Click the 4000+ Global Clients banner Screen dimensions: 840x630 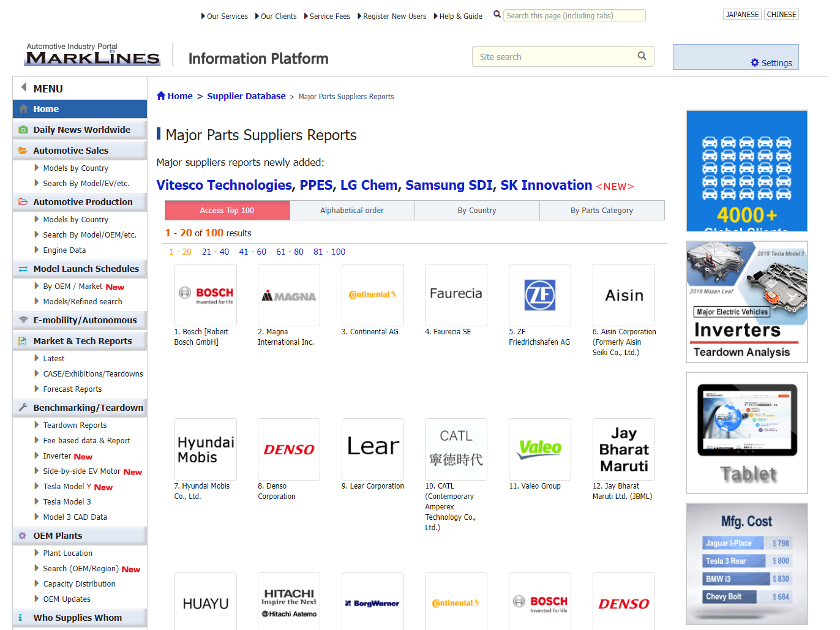(x=747, y=171)
